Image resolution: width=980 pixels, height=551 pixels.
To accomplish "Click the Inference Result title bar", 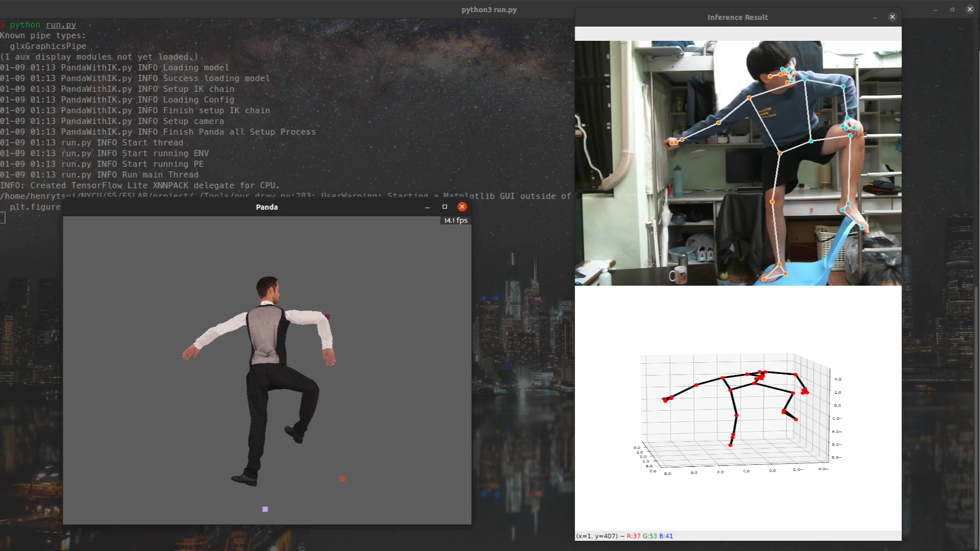I will [737, 17].
